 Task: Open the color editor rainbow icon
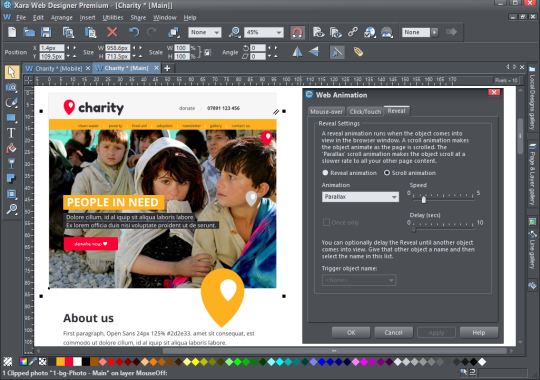pos(23,361)
